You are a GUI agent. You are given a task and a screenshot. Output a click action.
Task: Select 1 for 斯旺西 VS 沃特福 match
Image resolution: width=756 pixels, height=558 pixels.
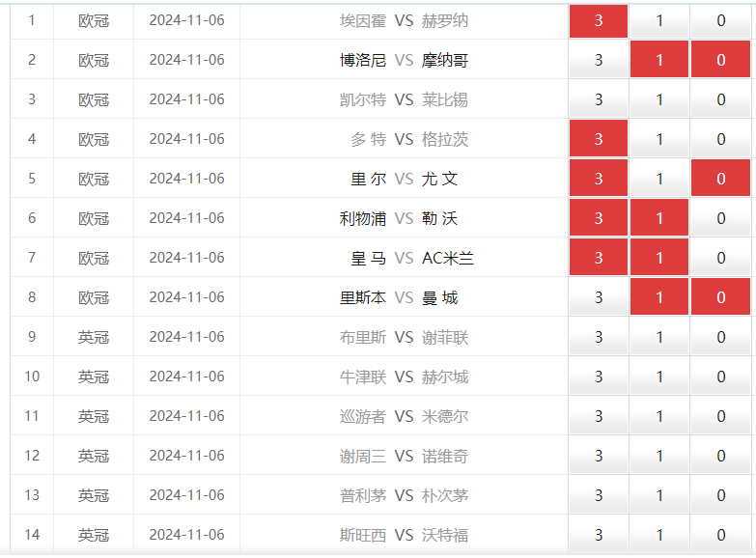point(659,535)
